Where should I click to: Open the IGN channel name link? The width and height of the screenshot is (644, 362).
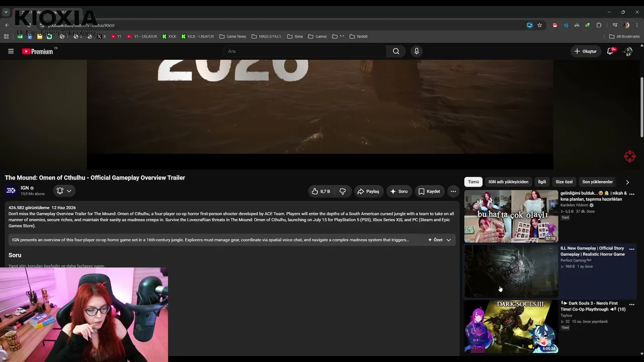(25, 188)
